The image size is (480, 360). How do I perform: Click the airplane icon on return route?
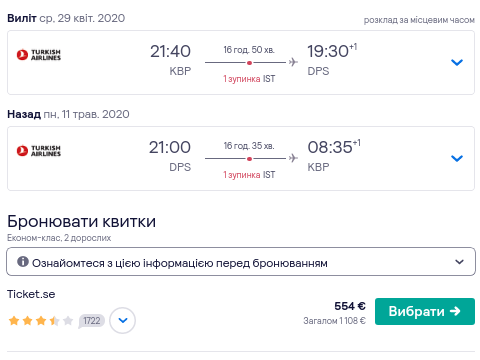pyautogui.click(x=293, y=158)
